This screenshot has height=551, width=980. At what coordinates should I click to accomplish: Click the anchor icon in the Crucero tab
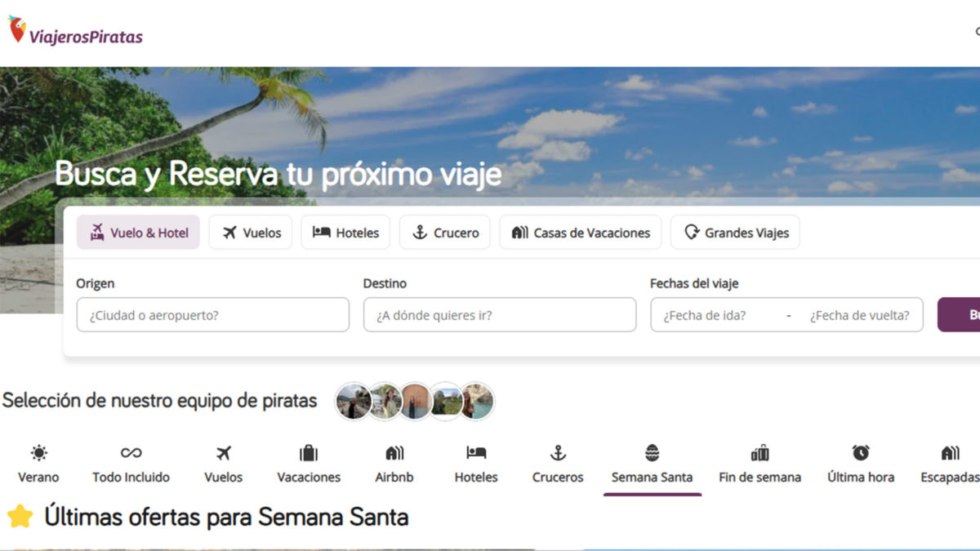tap(420, 233)
